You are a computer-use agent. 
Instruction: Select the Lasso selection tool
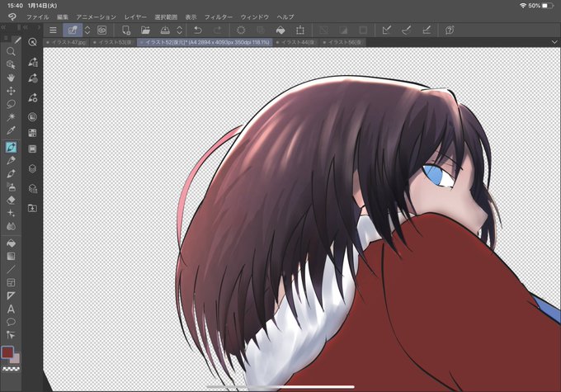pyautogui.click(x=11, y=104)
